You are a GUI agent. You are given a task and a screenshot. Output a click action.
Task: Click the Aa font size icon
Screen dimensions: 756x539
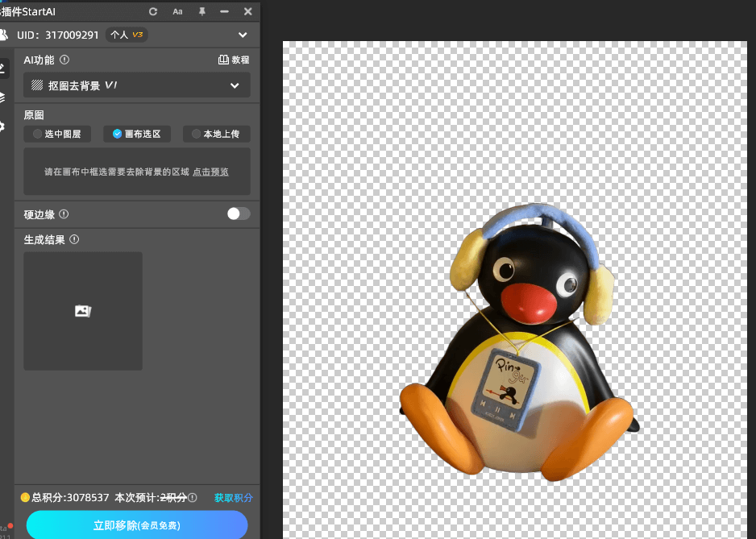pyautogui.click(x=177, y=11)
